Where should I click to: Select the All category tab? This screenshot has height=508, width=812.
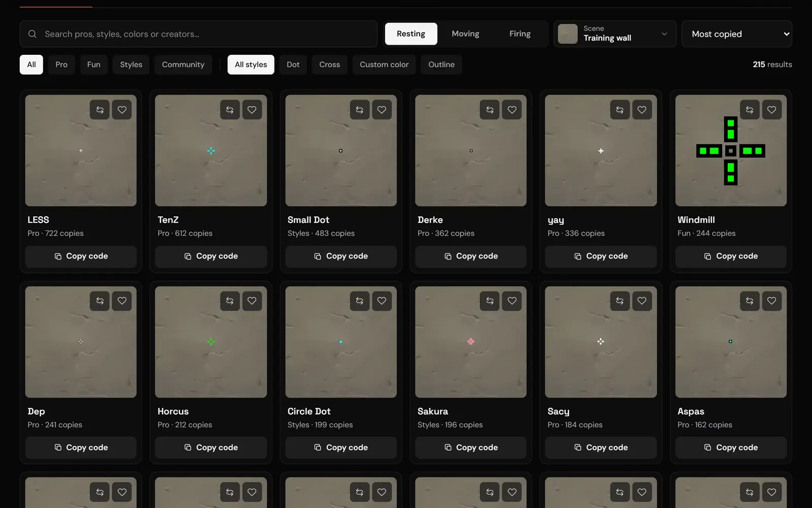(31, 65)
